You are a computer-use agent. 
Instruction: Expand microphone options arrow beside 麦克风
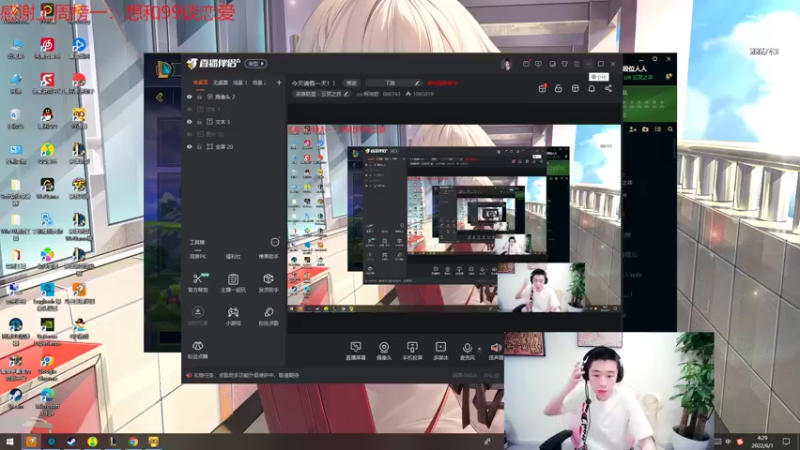coord(479,349)
